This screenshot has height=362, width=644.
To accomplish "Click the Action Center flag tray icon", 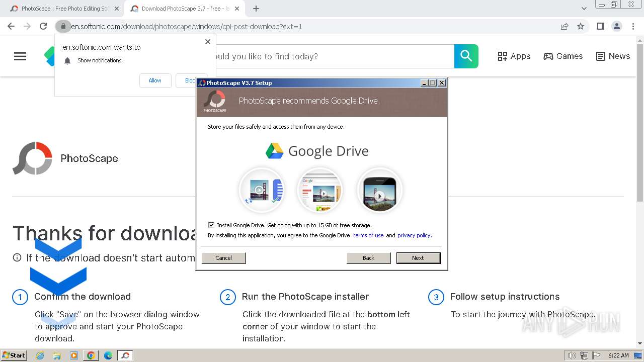I will click(596, 355).
